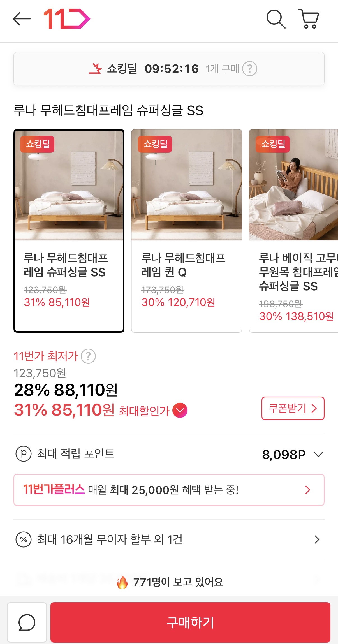
Task: Select the 베이직 고무나무 원목 bed option
Action: click(x=293, y=231)
